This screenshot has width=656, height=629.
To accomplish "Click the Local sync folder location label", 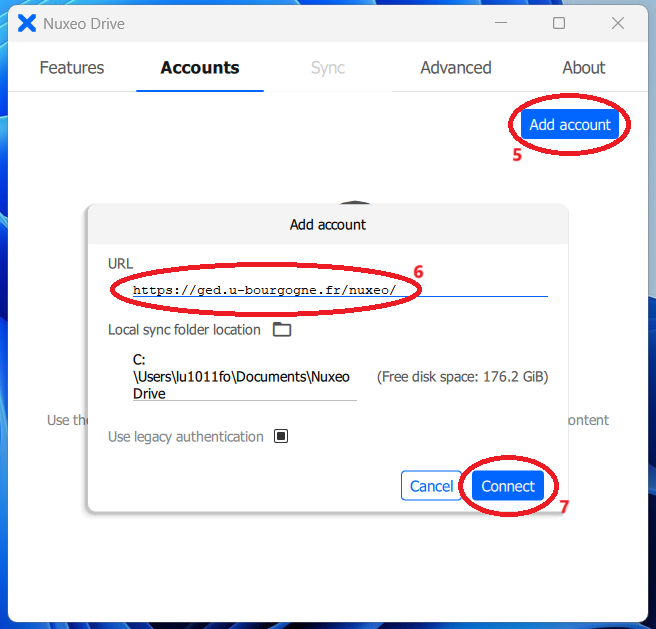I will (x=184, y=330).
